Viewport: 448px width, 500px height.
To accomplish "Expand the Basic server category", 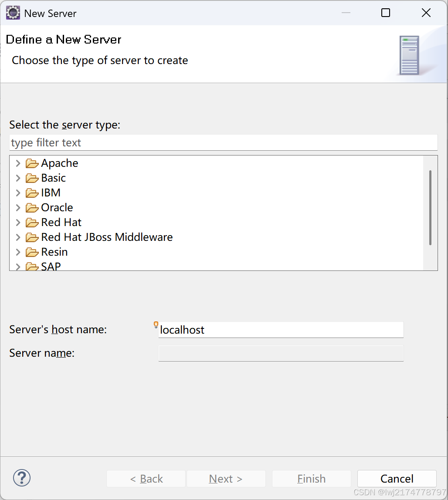I will click(x=18, y=178).
